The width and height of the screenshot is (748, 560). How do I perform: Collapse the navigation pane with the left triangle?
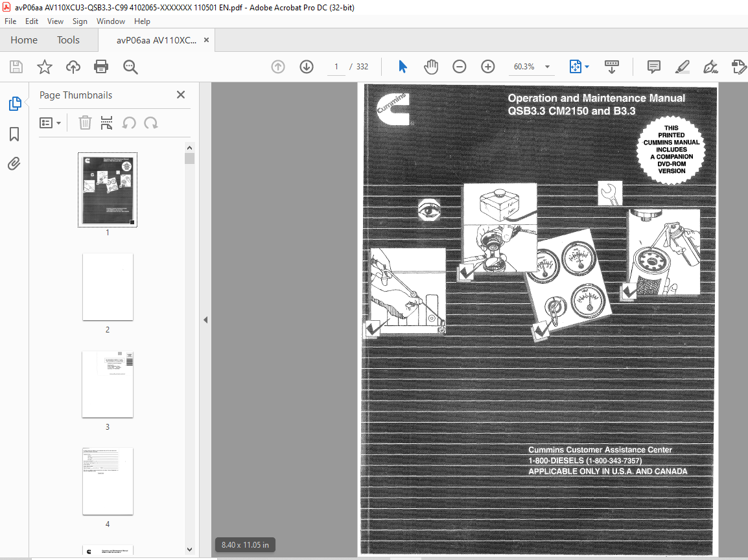205,320
